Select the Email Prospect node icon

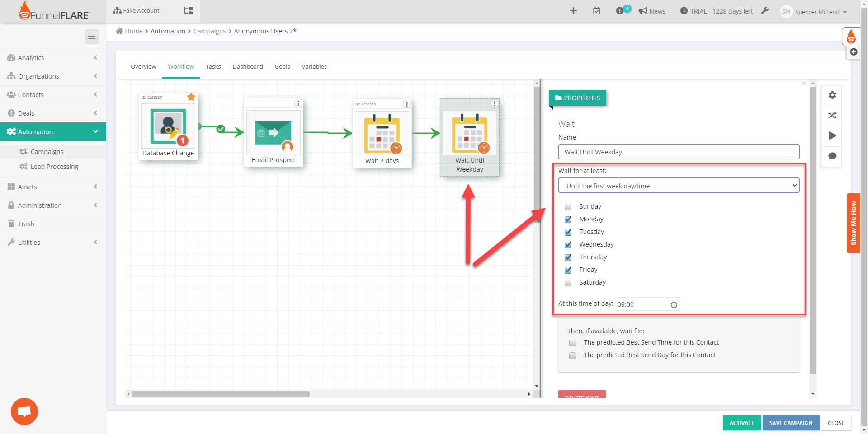(x=274, y=133)
